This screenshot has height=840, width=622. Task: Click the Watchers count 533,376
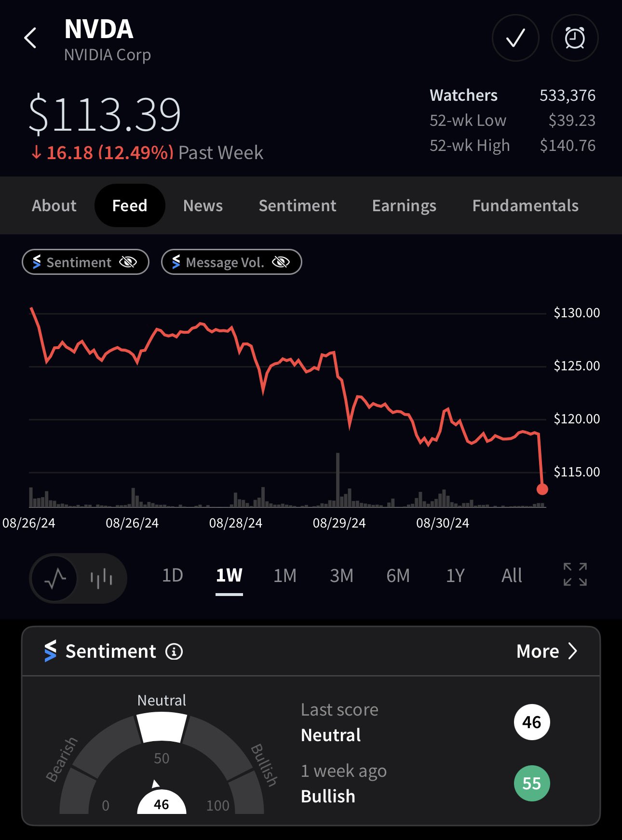coord(568,95)
